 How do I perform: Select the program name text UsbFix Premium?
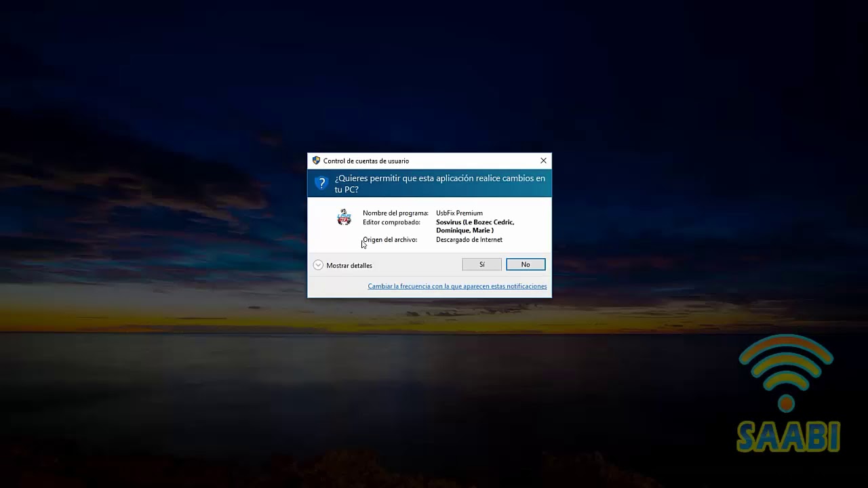coord(459,213)
